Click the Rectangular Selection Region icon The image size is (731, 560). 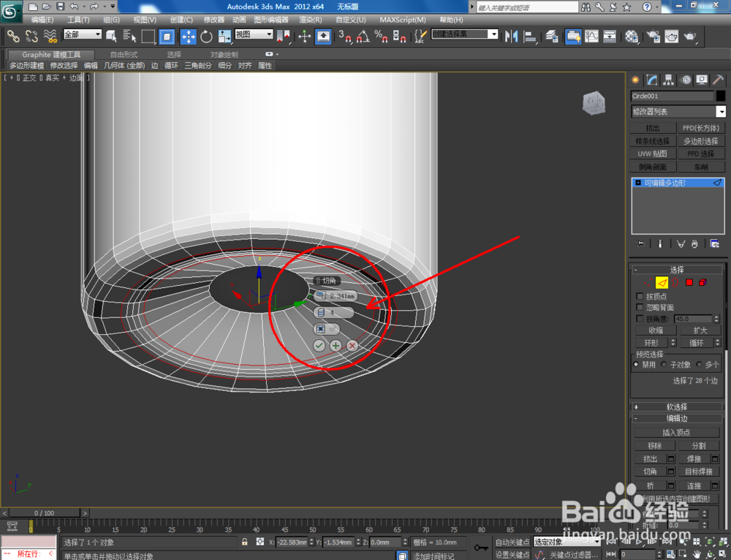point(148,36)
